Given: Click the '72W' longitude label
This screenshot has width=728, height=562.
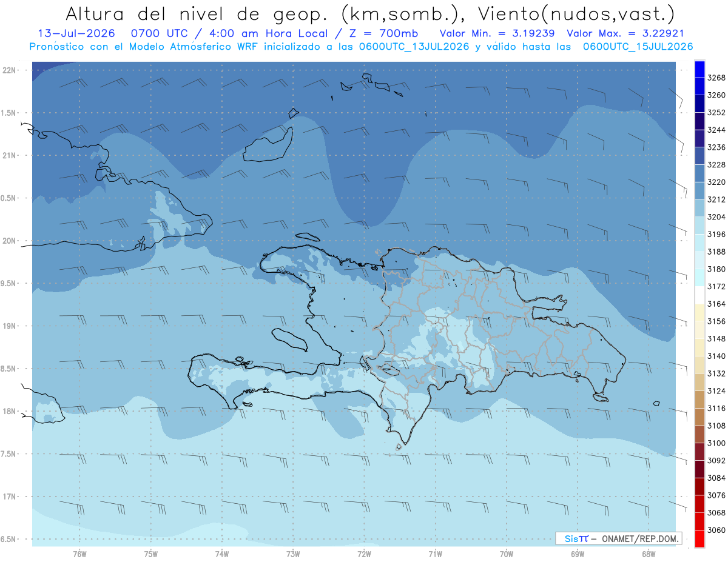Looking at the screenshot, I should [364, 554].
